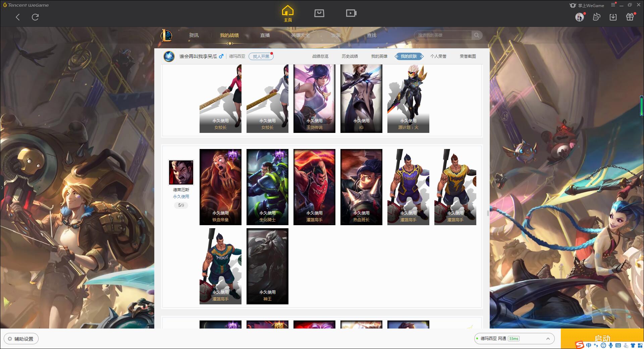This screenshot has width=644, height=349.
Task: Open 掌上WeGame mobile link
Action: coord(587,5)
